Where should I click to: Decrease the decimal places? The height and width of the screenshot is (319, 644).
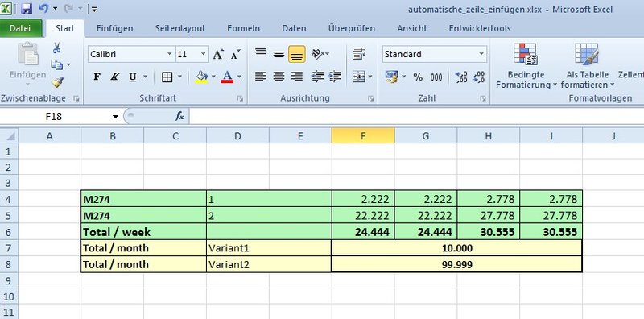478,77
